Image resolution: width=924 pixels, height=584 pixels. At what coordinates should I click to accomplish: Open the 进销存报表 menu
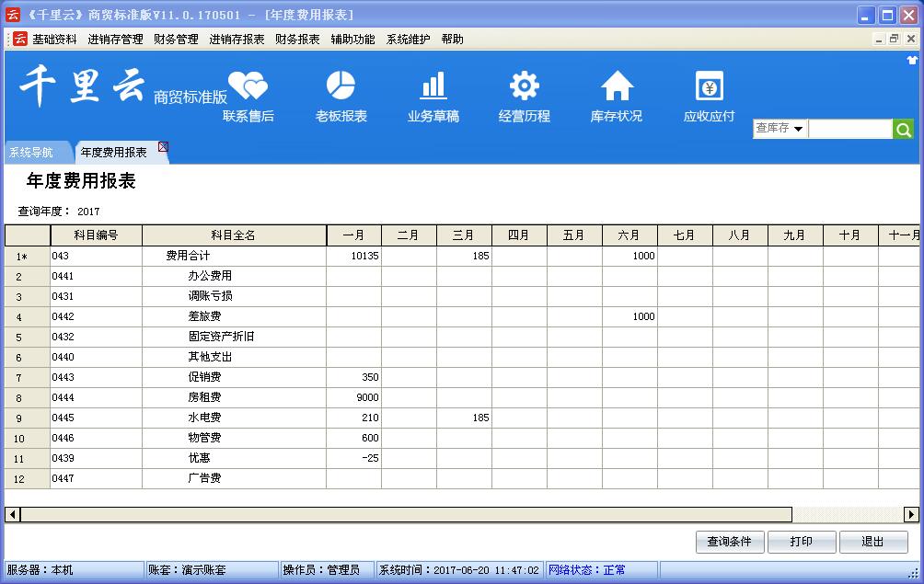click(237, 40)
